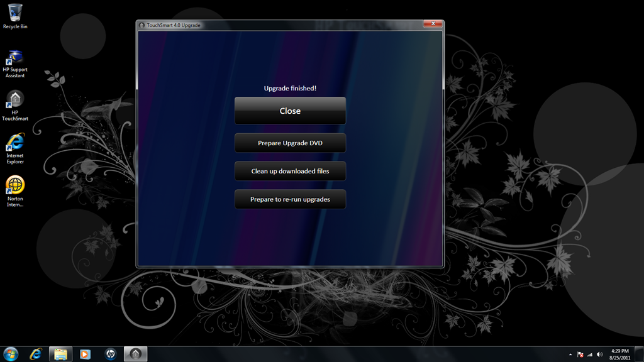
Task: Open network status tray icon
Action: (590, 354)
